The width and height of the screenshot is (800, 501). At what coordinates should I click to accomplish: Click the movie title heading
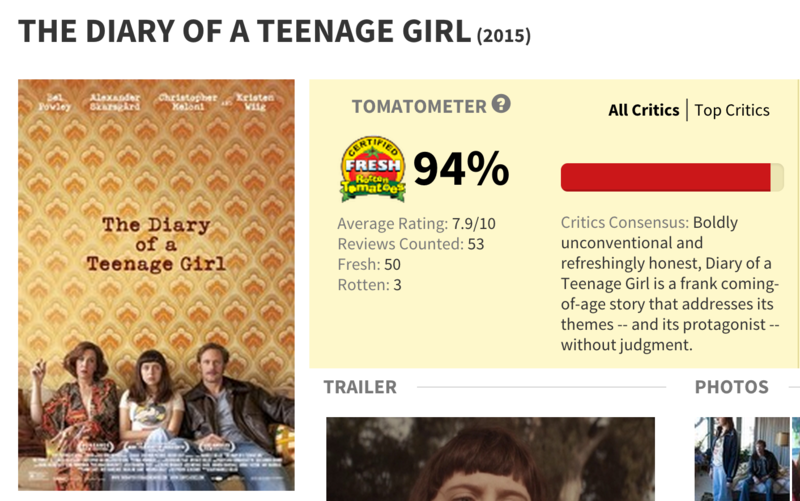(244, 32)
